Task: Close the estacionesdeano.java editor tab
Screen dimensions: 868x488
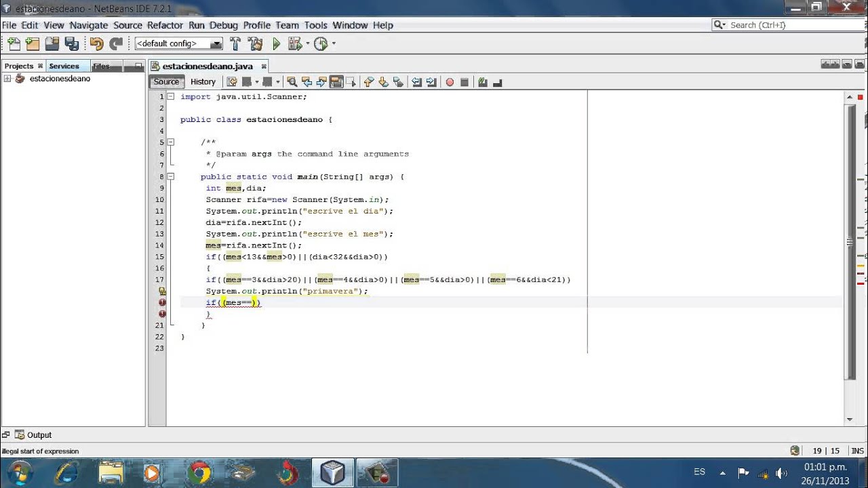Action: point(264,66)
